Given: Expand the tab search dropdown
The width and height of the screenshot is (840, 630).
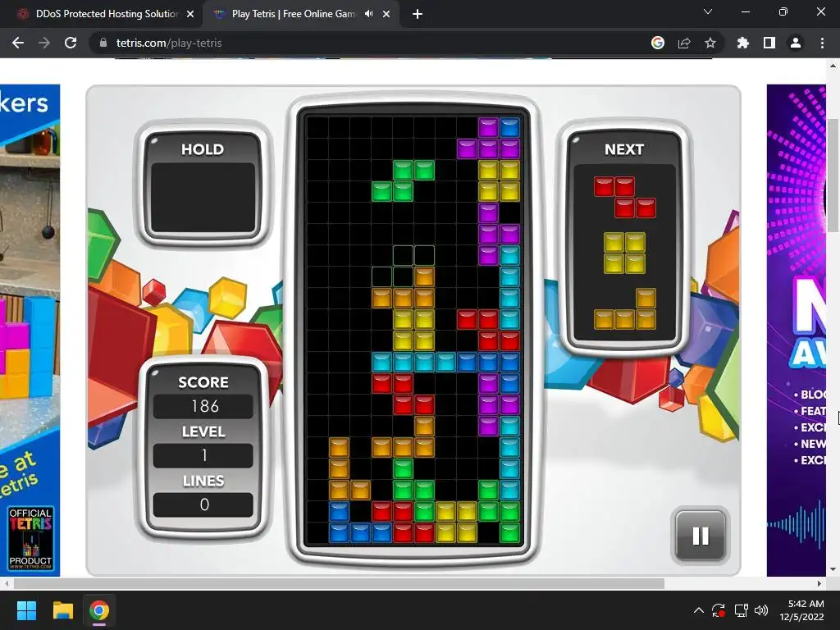Looking at the screenshot, I should [x=708, y=11].
